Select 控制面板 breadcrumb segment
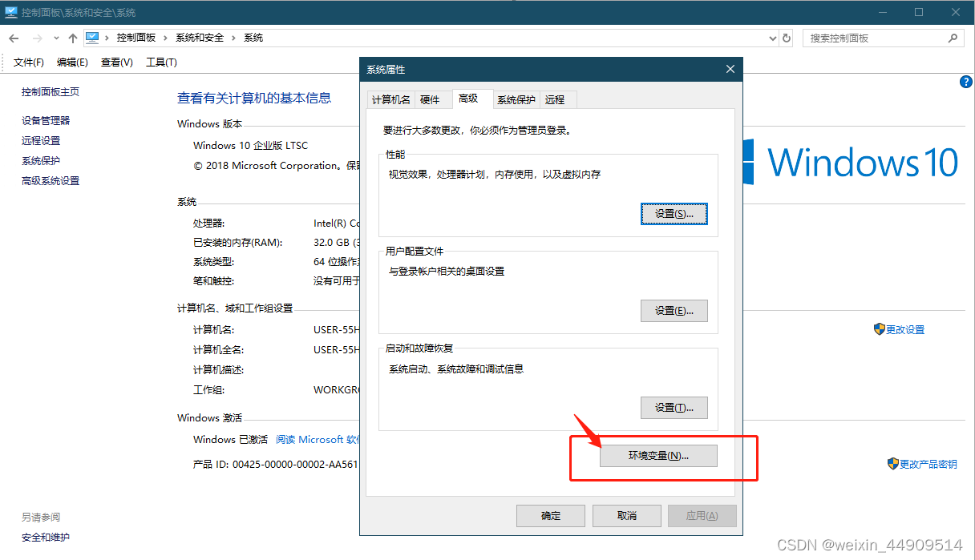The width and height of the screenshot is (975, 560). 136,38
